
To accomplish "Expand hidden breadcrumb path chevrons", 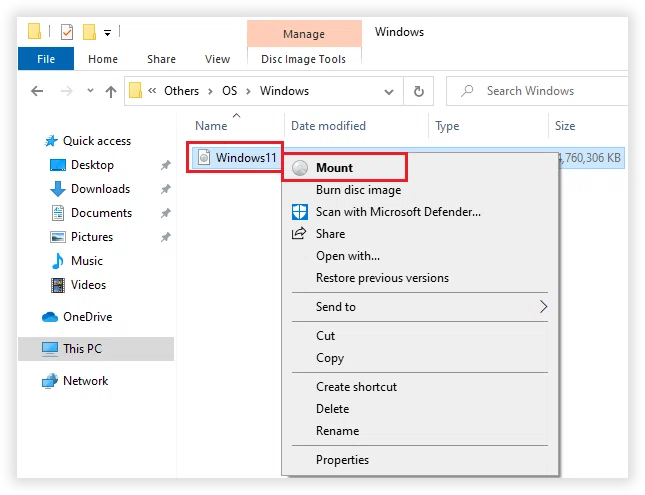I will click(152, 91).
